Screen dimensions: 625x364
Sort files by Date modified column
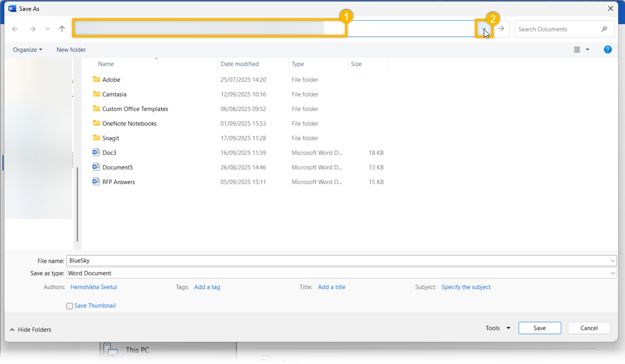[240, 64]
